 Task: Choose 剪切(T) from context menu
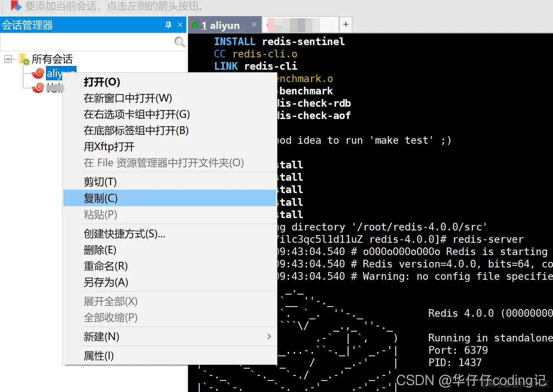point(170,182)
